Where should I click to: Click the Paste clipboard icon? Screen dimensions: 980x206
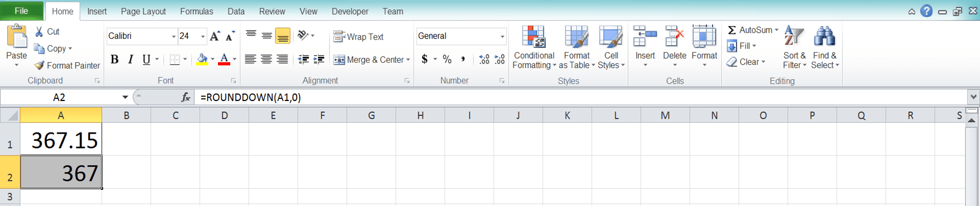tap(16, 37)
